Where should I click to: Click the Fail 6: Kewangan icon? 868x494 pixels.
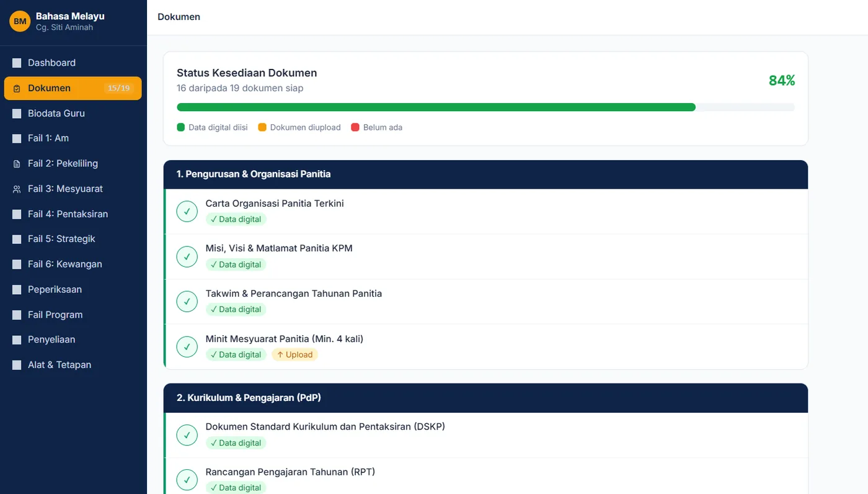17,264
